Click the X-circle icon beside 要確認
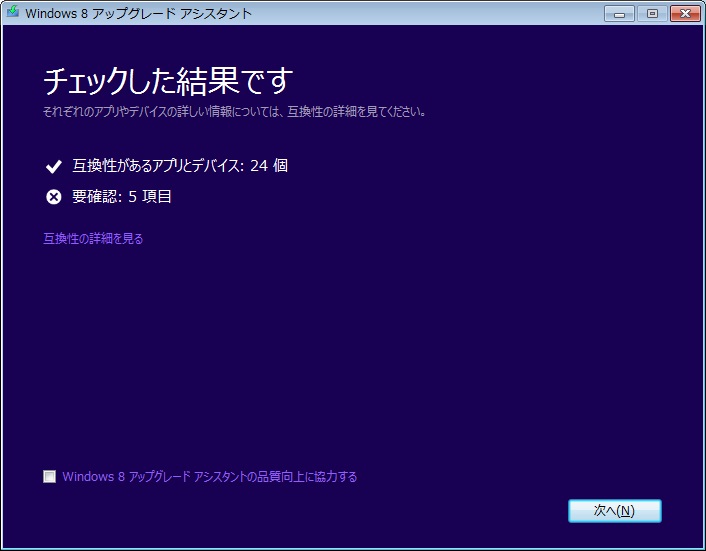The height and width of the screenshot is (551, 706). pos(54,197)
